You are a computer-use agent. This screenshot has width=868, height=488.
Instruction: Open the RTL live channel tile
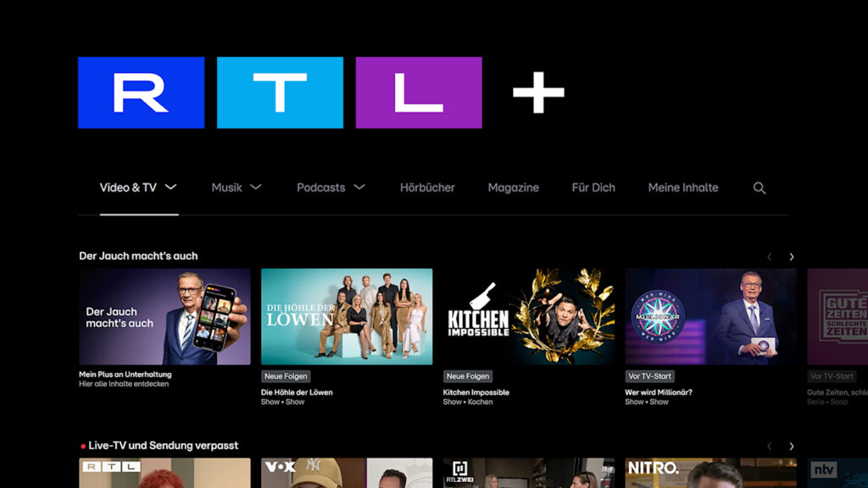point(164,473)
